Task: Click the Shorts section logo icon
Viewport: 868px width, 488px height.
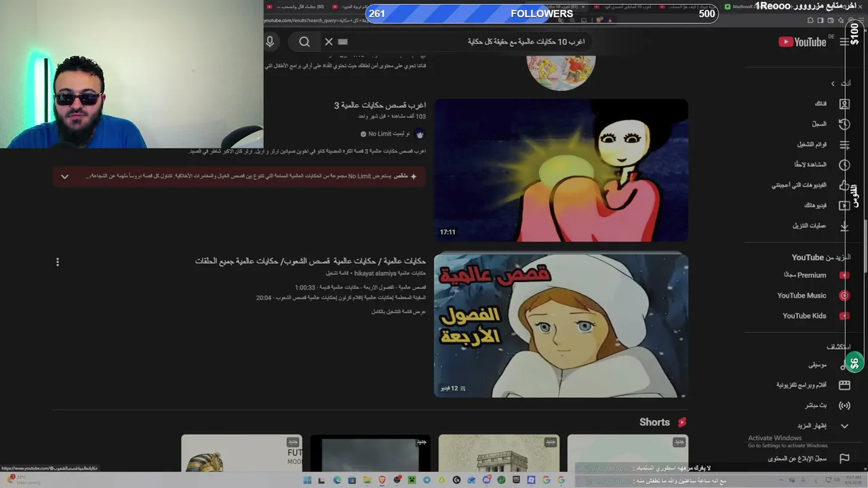Action: pos(682,422)
